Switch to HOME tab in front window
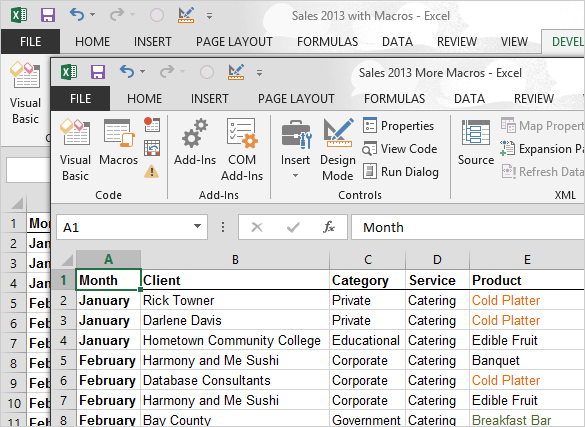This screenshot has height=427, width=585. (144, 98)
